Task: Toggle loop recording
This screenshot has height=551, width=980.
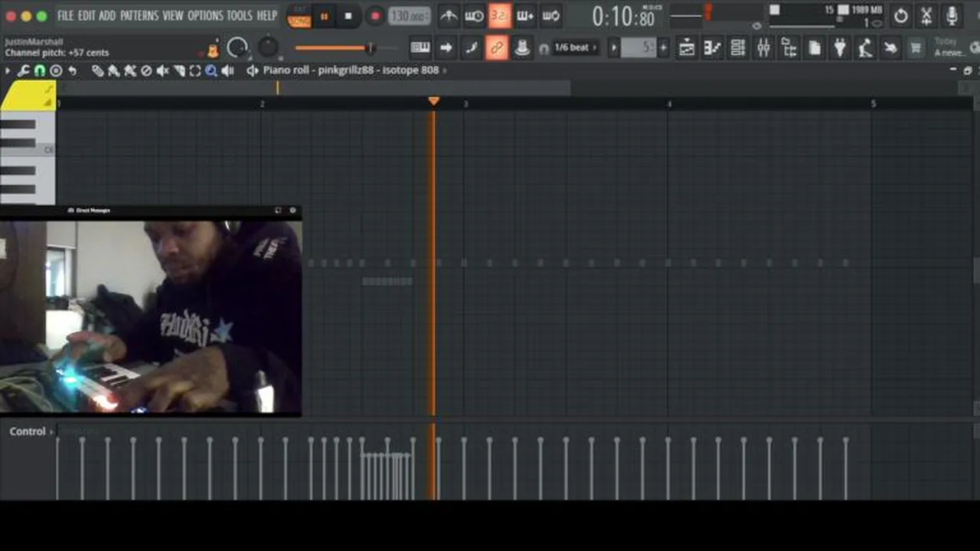Action: 550,15
